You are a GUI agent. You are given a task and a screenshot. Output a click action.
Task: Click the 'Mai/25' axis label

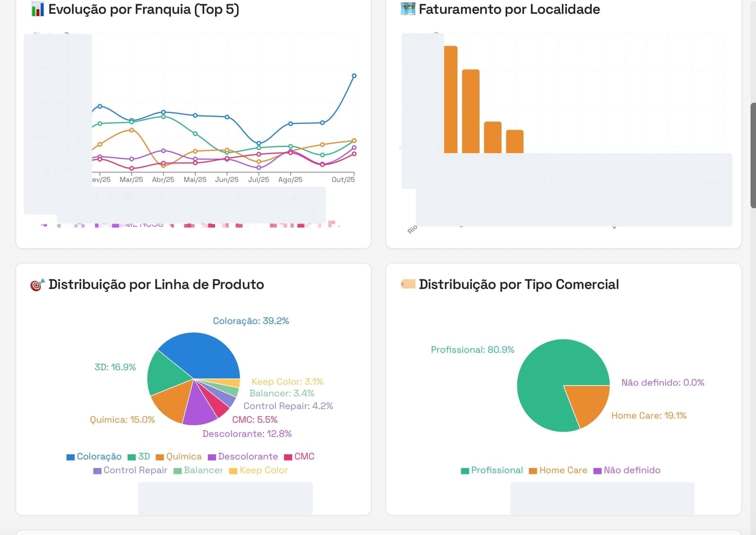tap(195, 180)
